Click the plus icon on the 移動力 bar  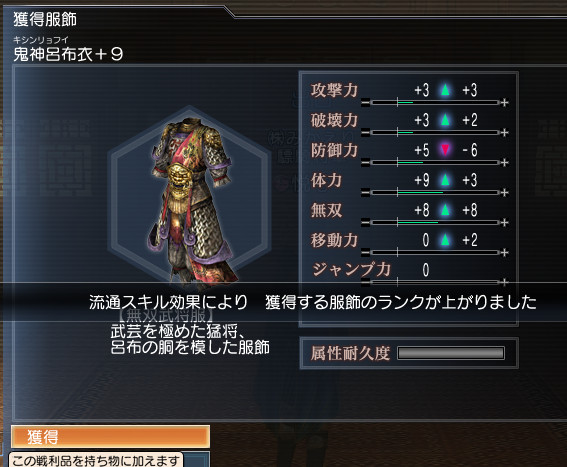click(504, 253)
